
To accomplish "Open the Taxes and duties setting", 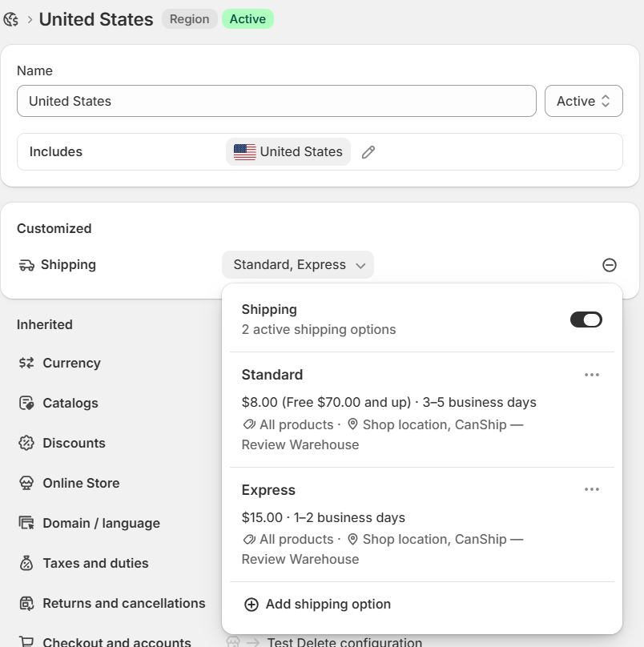I will pos(96,563).
